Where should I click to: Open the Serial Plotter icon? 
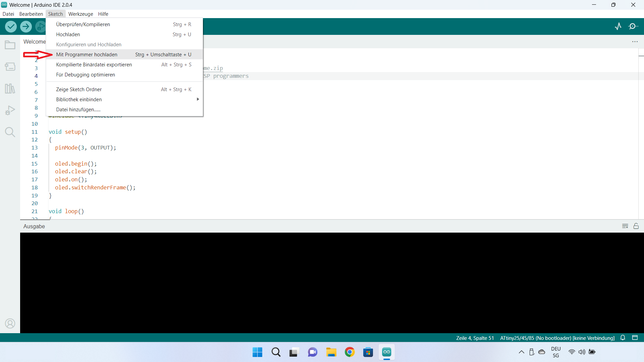(618, 26)
